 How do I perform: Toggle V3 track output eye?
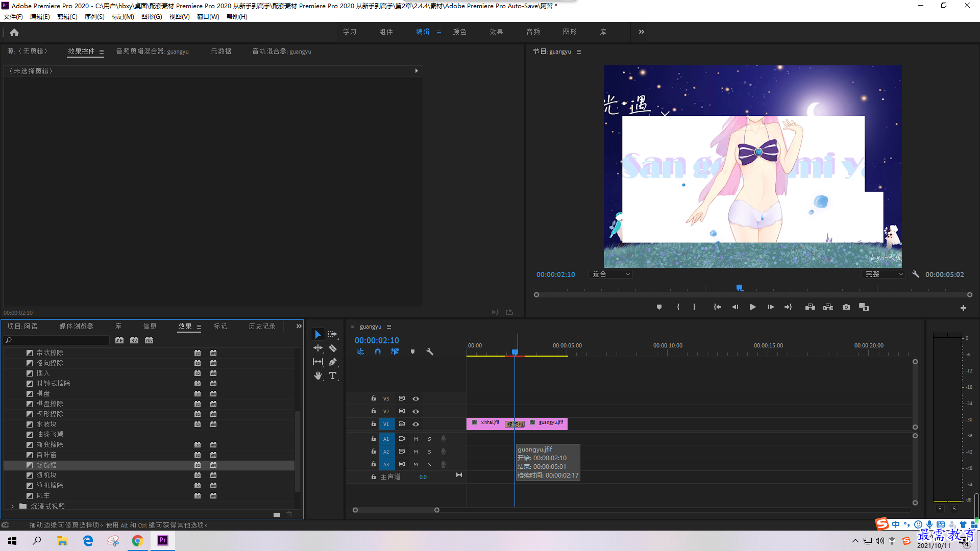point(415,398)
